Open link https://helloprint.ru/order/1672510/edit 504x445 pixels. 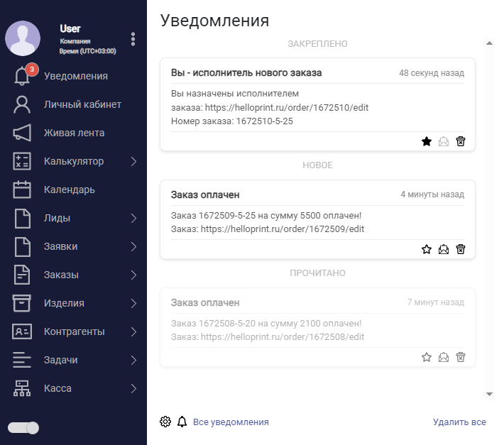287,107
